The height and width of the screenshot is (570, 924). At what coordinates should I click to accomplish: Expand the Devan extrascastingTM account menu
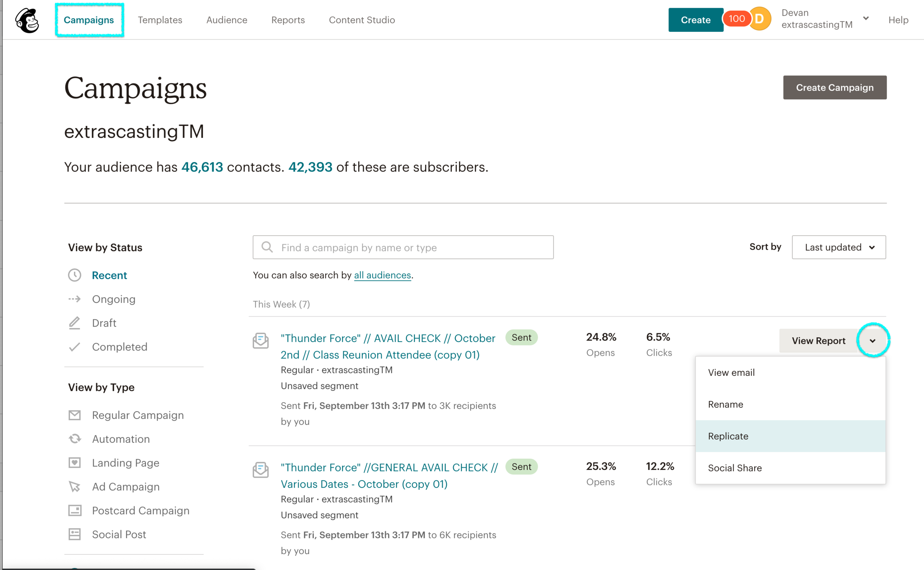pos(825,19)
